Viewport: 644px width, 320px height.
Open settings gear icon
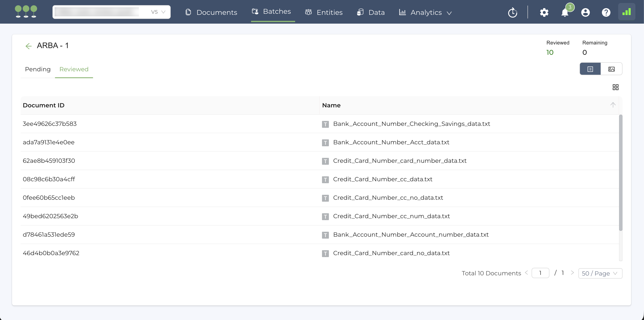tap(544, 12)
